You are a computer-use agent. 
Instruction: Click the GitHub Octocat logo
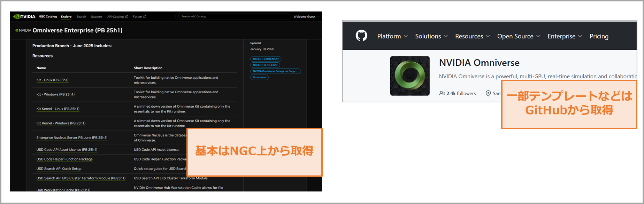(361, 36)
